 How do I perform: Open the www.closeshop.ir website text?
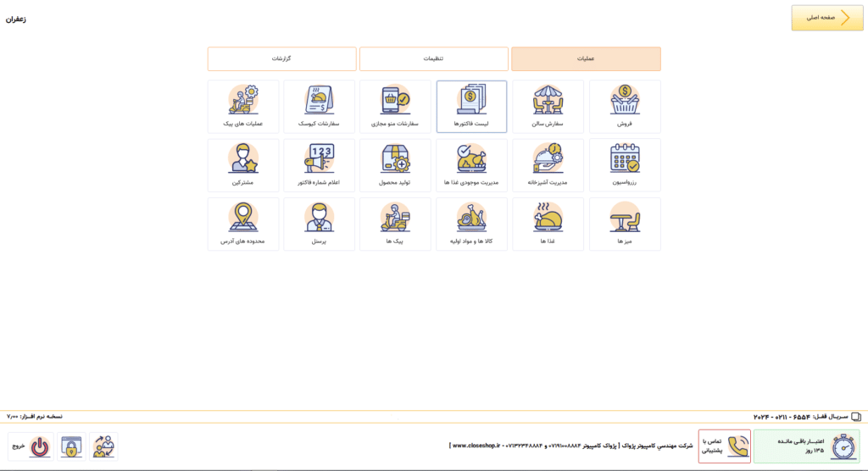tap(476, 446)
